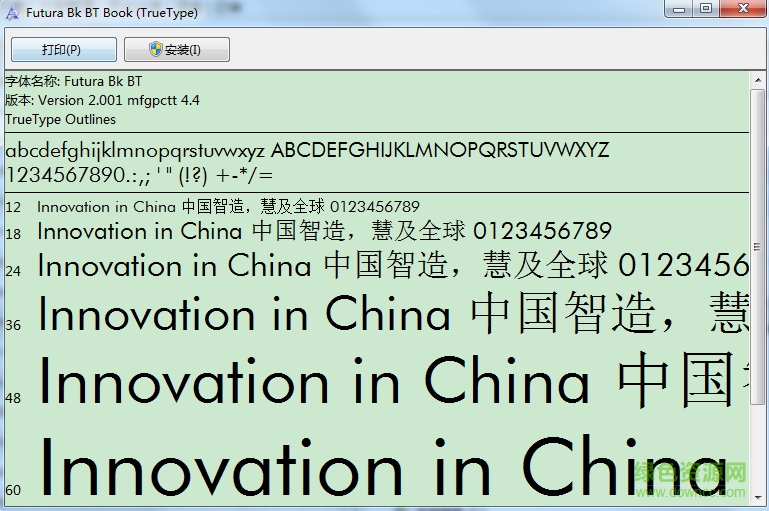Click the 36-point 'Innovation in China' sample

click(x=244, y=314)
